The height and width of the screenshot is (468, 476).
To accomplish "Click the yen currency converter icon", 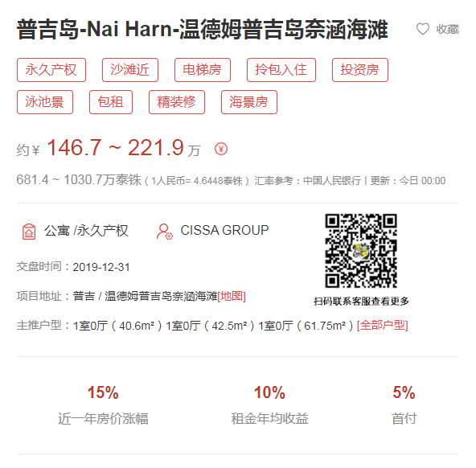I will pos(221,149).
